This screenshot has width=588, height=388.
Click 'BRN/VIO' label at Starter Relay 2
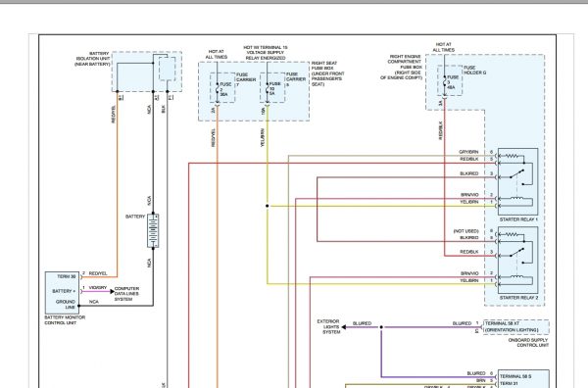[469, 273]
